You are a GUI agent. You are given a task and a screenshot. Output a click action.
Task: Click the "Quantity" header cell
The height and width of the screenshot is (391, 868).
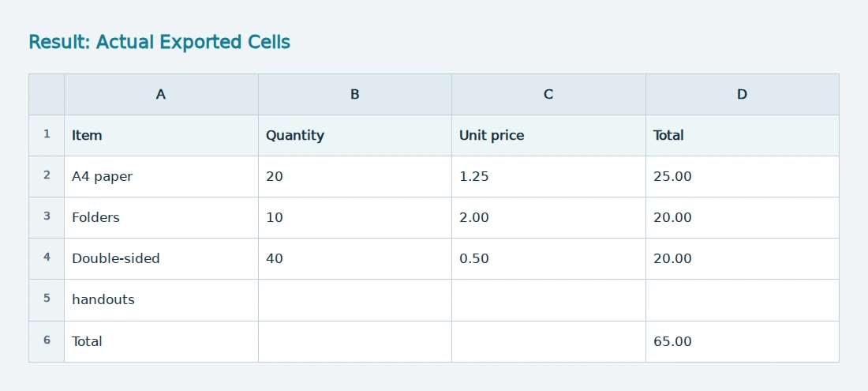click(355, 135)
